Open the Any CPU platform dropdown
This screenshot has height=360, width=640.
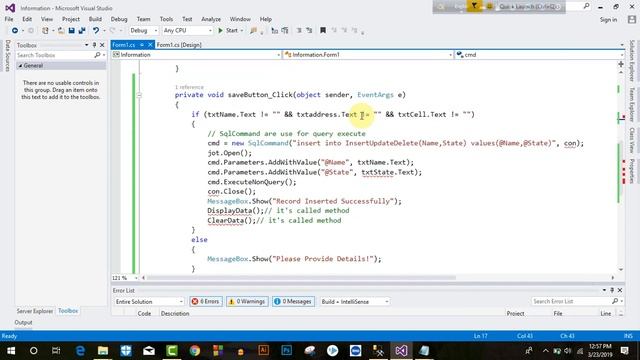(187, 31)
